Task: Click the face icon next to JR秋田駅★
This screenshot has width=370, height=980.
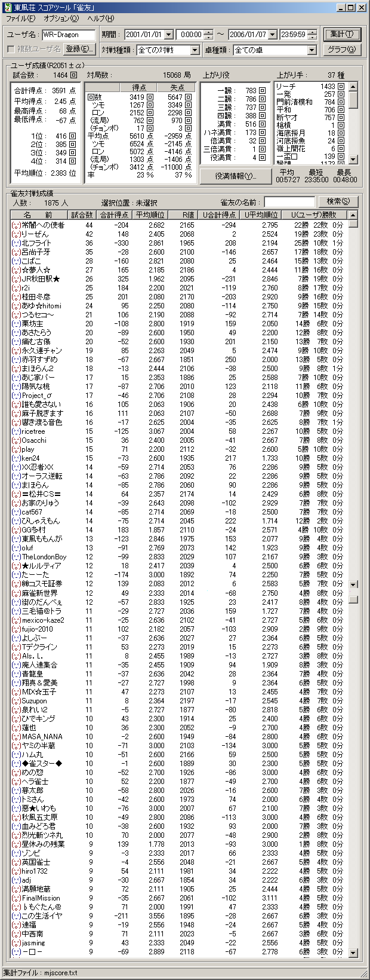Action: click(16, 279)
